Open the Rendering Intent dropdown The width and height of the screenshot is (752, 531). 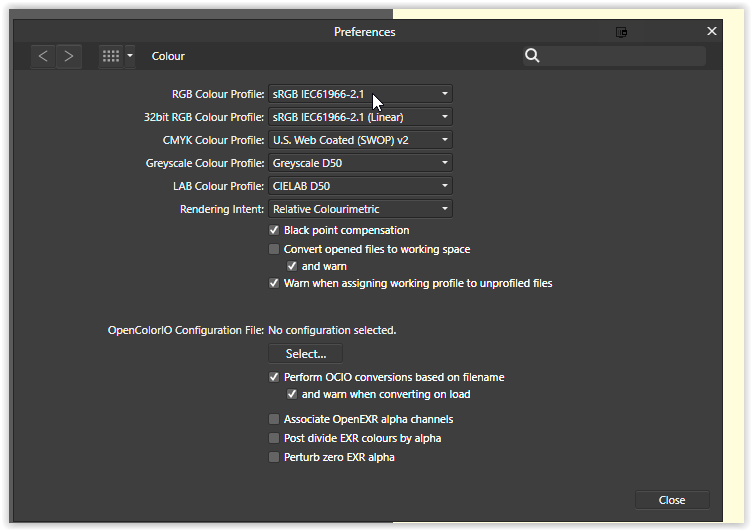click(360, 209)
